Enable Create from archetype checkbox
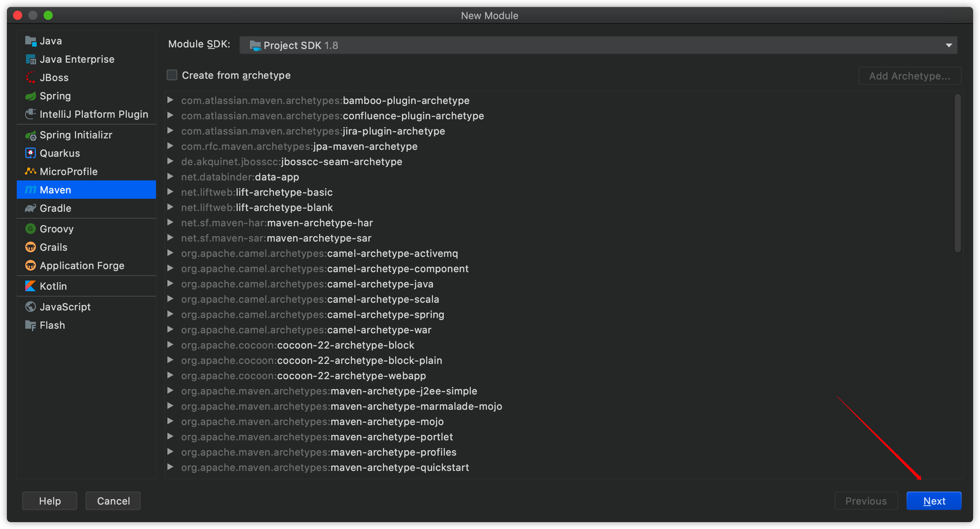980x529 pixels. pyautogui.click(x=172, y=75)
